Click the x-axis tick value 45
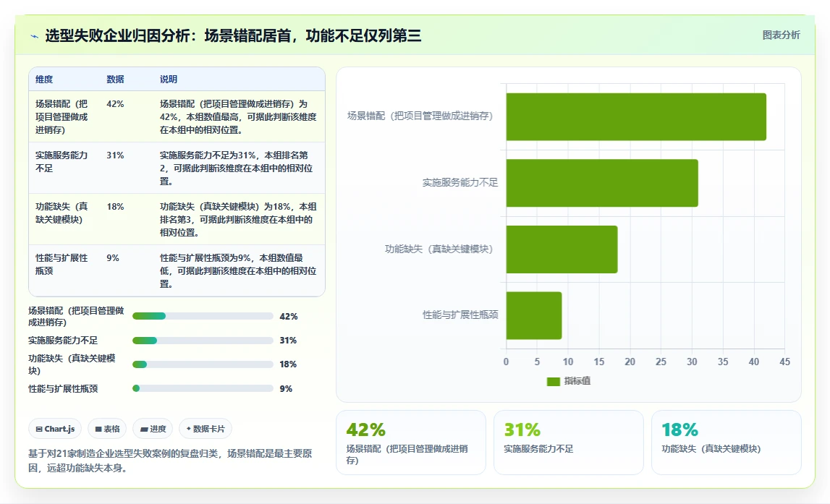 coord(784,362)
